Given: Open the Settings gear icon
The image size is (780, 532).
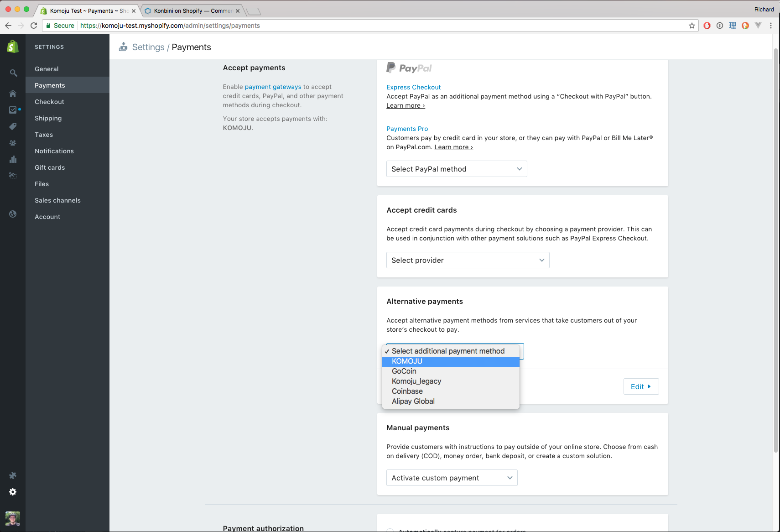Looking at the screenshot, I should (13, 492).
